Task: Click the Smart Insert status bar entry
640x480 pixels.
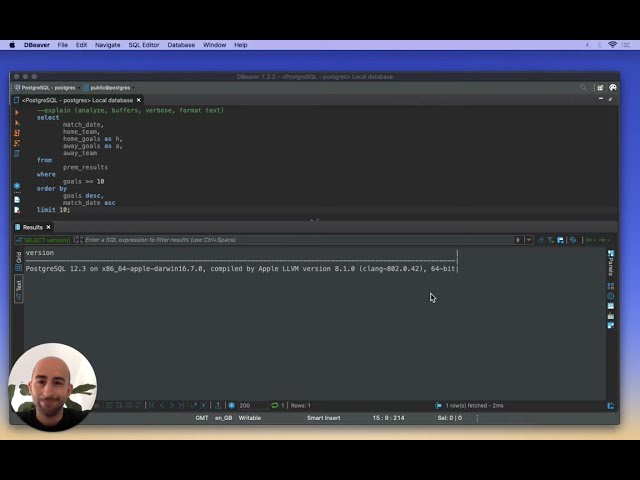Action: [323, 418]
